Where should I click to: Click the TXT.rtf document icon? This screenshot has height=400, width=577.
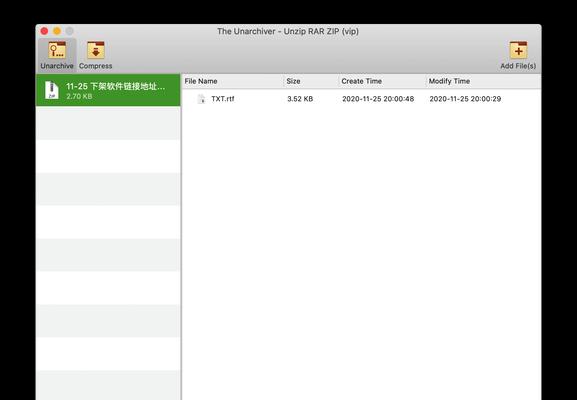click(x=201, y=99)
